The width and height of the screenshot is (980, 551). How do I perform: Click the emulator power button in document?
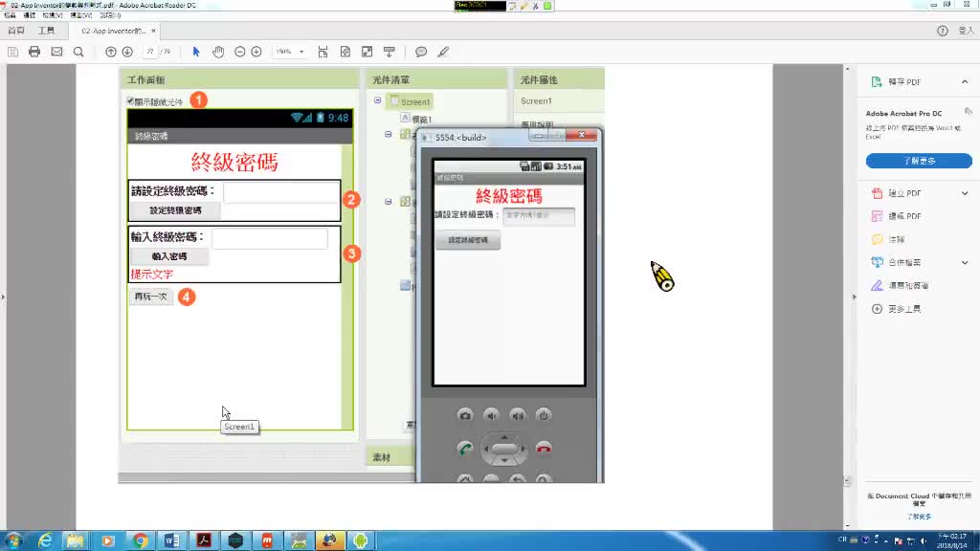click(x=544, y=415)
